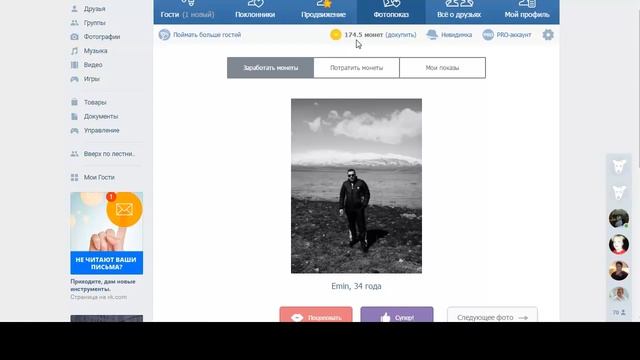Go to Мой профиль tab

tap(527, 12)
